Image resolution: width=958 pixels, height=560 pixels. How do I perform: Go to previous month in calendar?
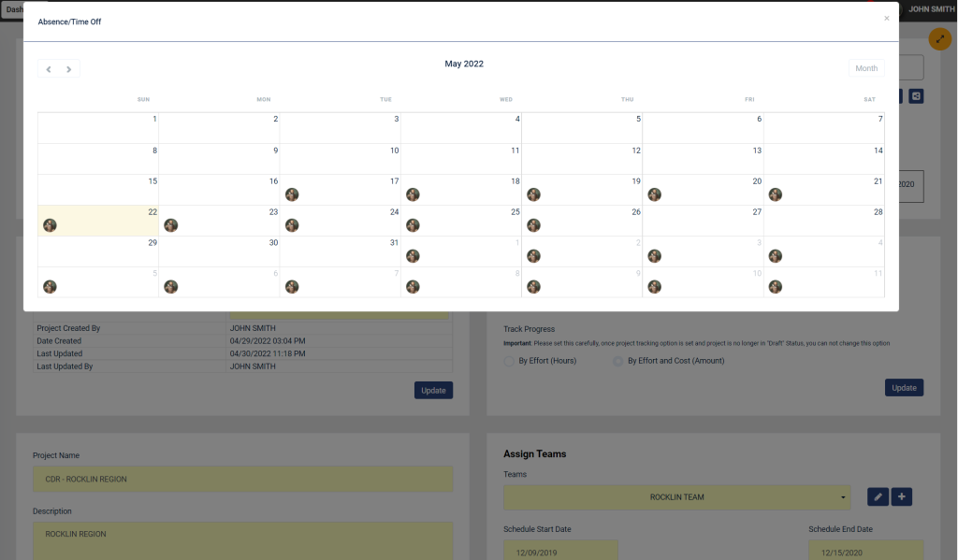(49, 69)
